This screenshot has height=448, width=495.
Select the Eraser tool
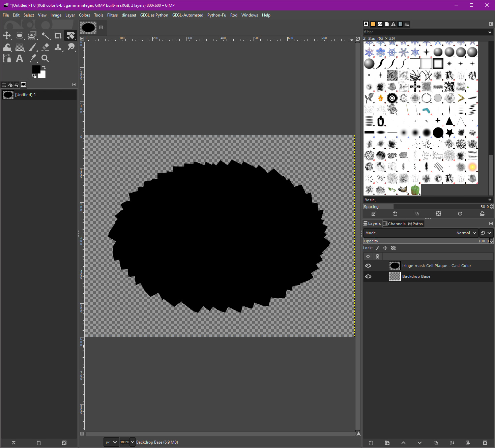point(45,47)
